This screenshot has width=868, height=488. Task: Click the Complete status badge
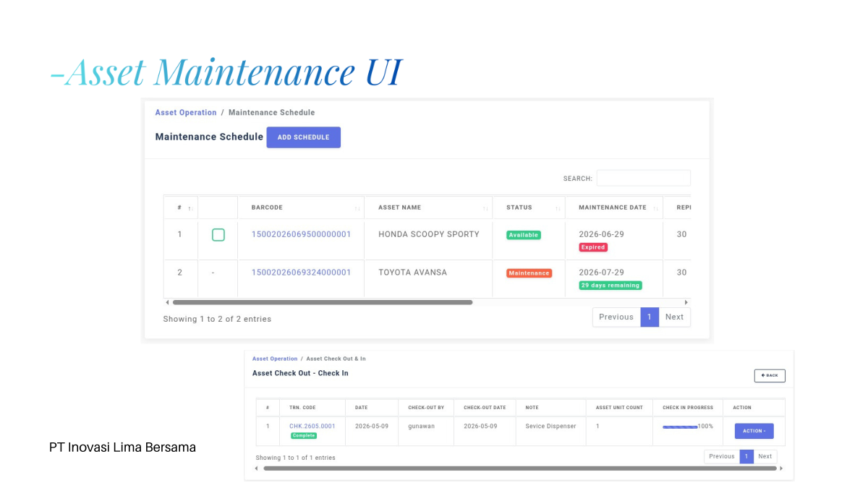(304, 436)
